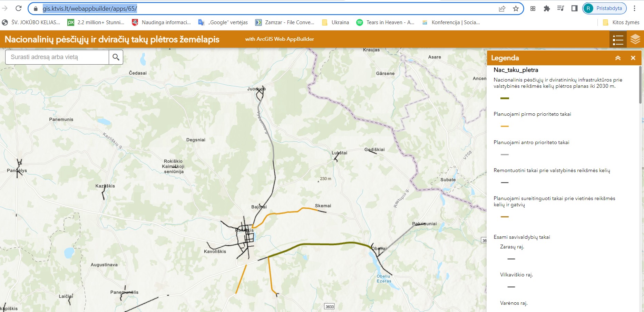Click the 'Zarasų raj.' legend entry

pyautogui.click(x=512, y=247)
